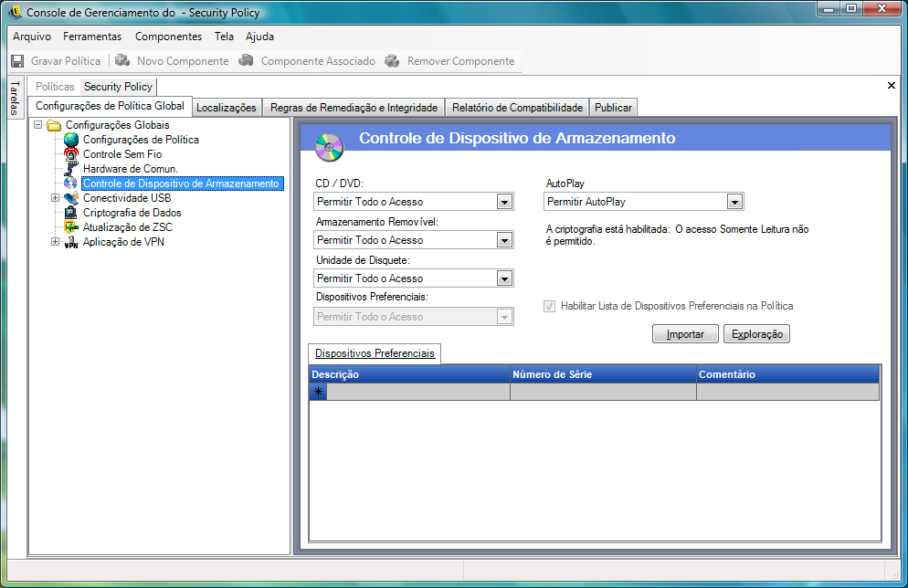Click the Componente Associado toolbar icon
Viewport: 908px width, 588px height.
pyautogui.click(x=246, y=60)
